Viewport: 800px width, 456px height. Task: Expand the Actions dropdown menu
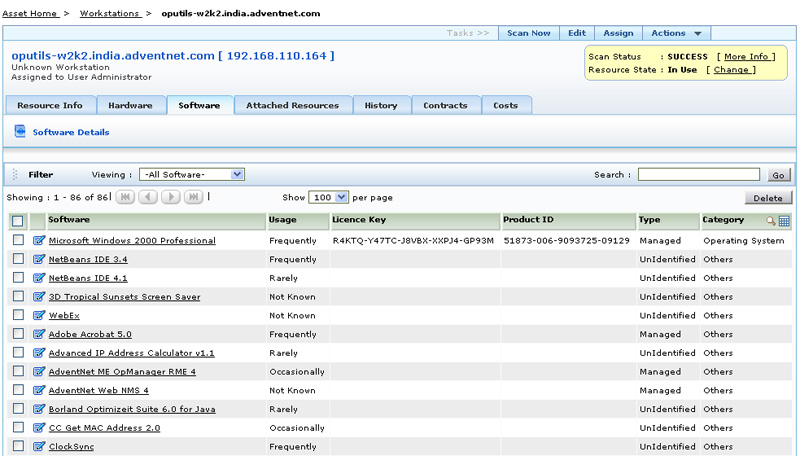(677, 33)
